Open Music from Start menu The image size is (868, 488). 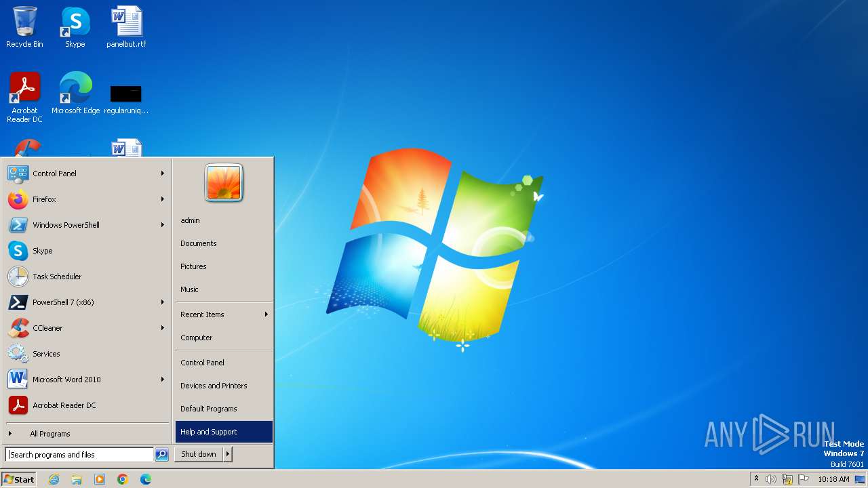pyautogui.click(x=224, y=289)
